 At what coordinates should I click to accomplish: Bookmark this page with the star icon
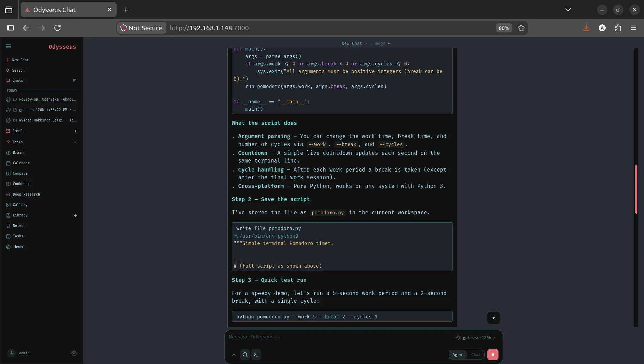point(521,28)
